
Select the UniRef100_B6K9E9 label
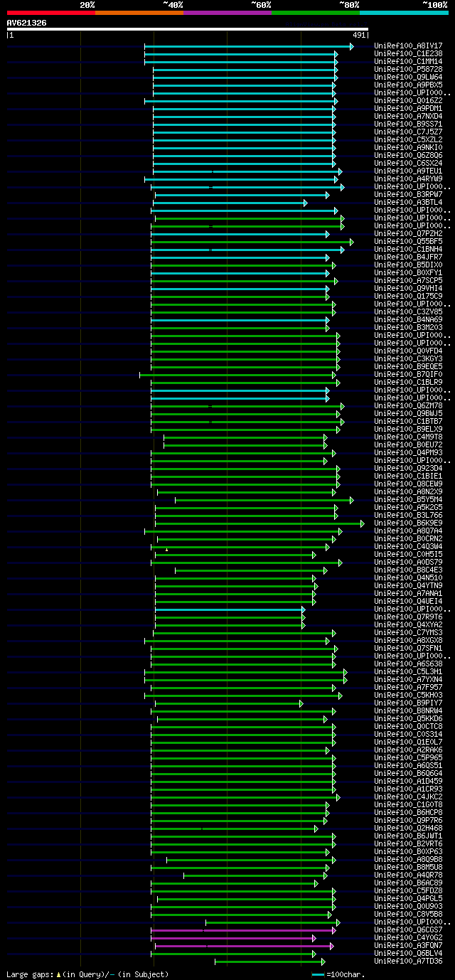(x=408, y=523)
